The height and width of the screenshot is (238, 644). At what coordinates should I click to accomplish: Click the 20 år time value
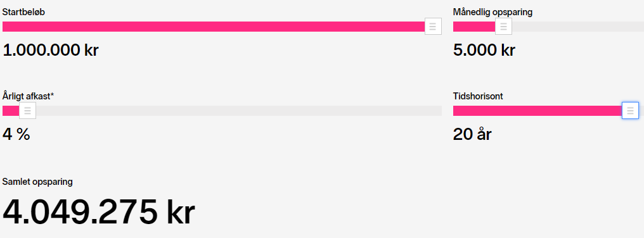pyautogui.click(x=472, y=134)
